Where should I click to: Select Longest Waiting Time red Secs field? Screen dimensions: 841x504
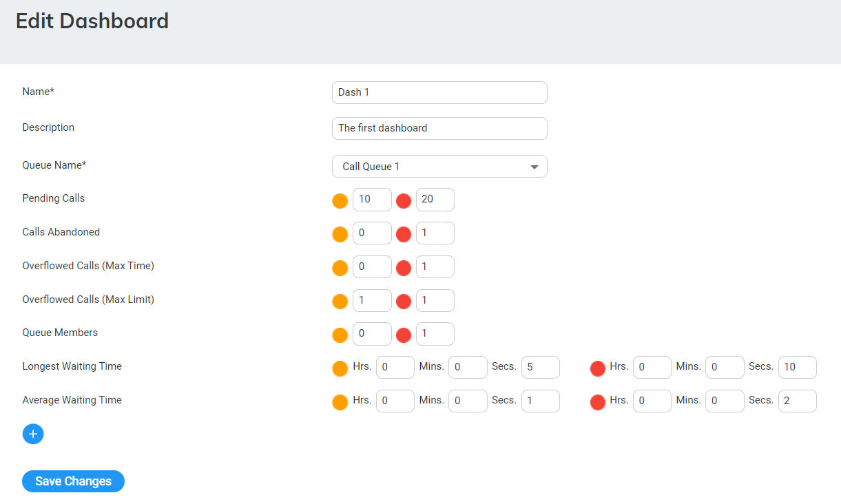pyautogui.click(x=797, y=367)
